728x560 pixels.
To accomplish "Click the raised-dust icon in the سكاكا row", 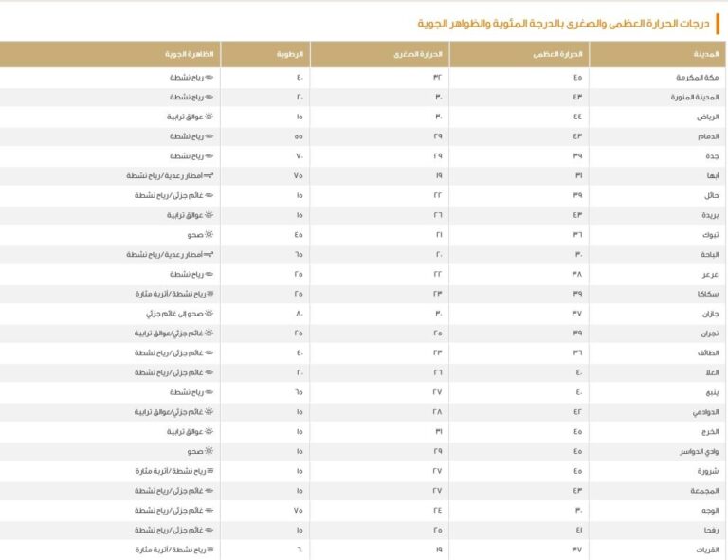I will tap(209, 294).
